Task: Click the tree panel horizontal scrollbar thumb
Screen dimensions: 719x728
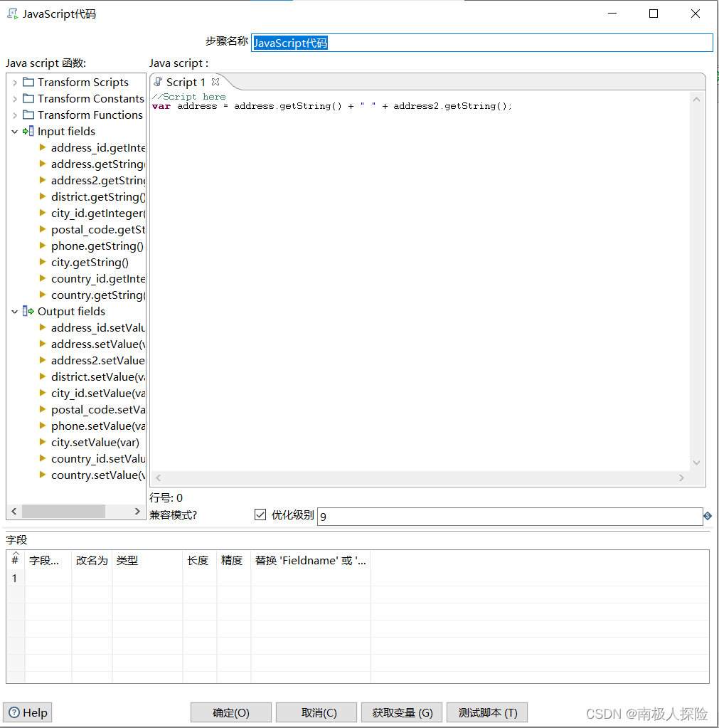Action: click(63, 511)
